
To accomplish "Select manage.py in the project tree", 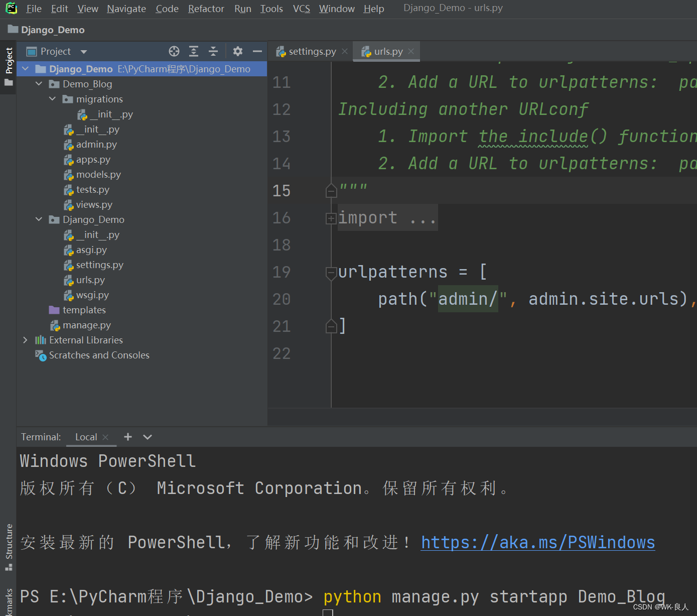I will coord(86,325).
